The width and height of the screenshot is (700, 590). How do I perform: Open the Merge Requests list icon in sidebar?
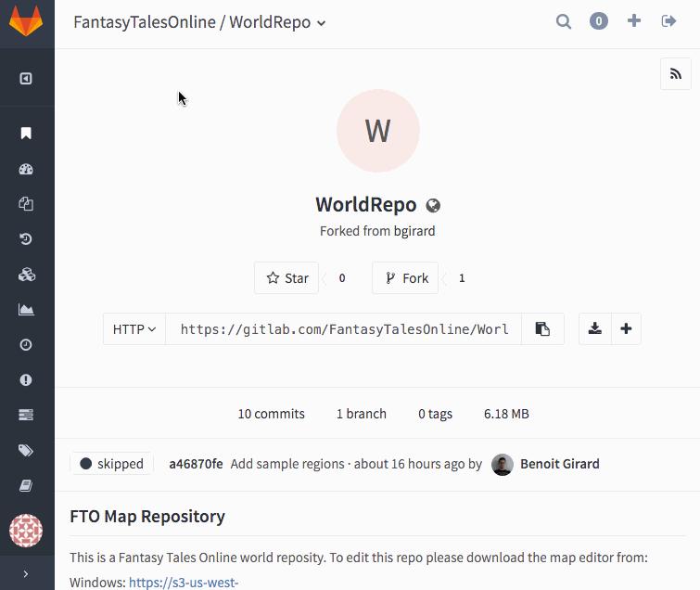[26, 415]
